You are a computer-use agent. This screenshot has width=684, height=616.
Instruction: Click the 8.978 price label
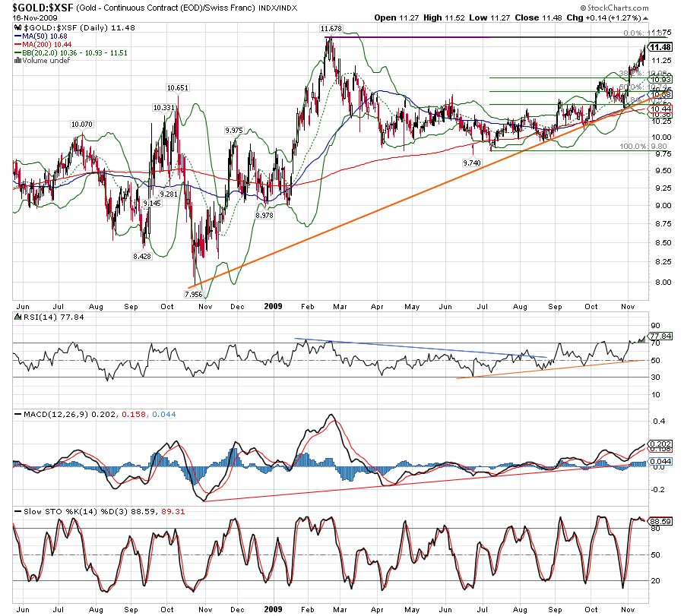point(264,216)
